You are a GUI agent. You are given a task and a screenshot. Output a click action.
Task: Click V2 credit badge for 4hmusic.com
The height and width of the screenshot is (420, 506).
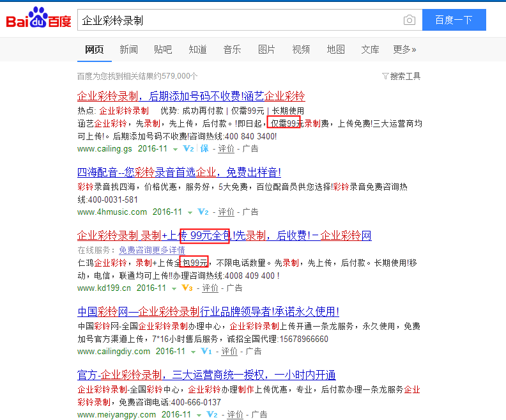(203, 212)
